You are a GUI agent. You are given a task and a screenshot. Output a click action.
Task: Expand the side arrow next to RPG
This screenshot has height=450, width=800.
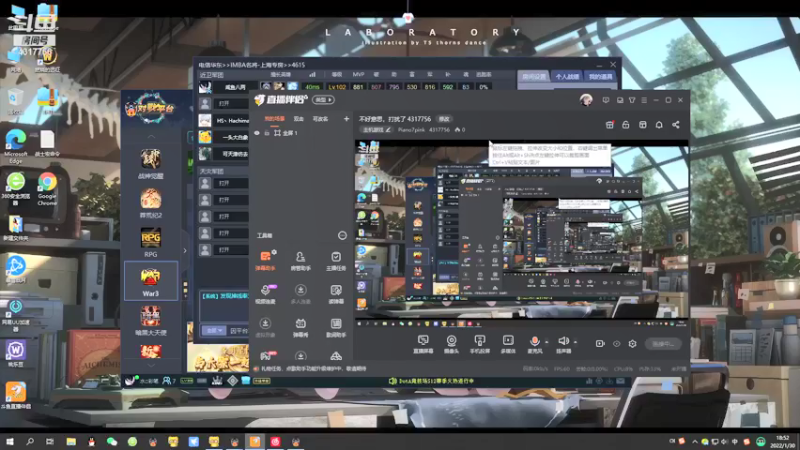tap(185, 251)
